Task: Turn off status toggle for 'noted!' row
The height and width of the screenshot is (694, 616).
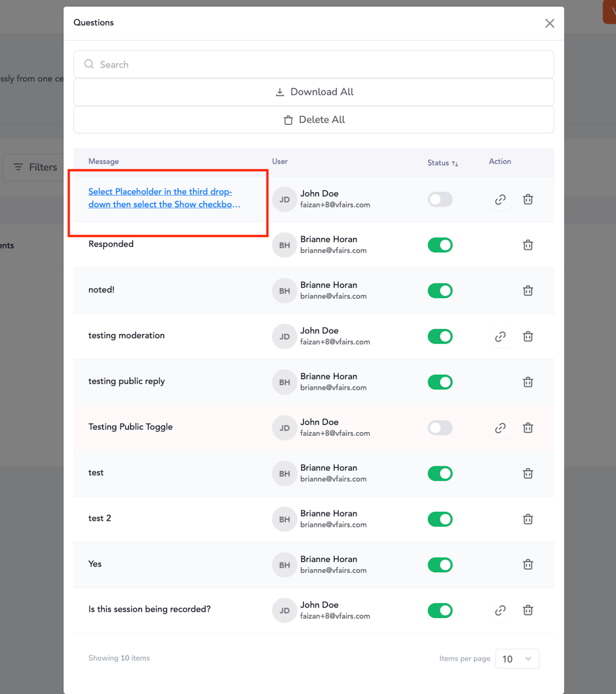Action: click(x=440, y=291)
